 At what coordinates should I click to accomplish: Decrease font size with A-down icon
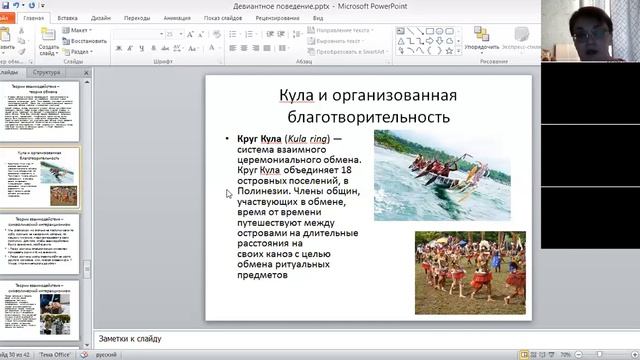click(201, 35)
